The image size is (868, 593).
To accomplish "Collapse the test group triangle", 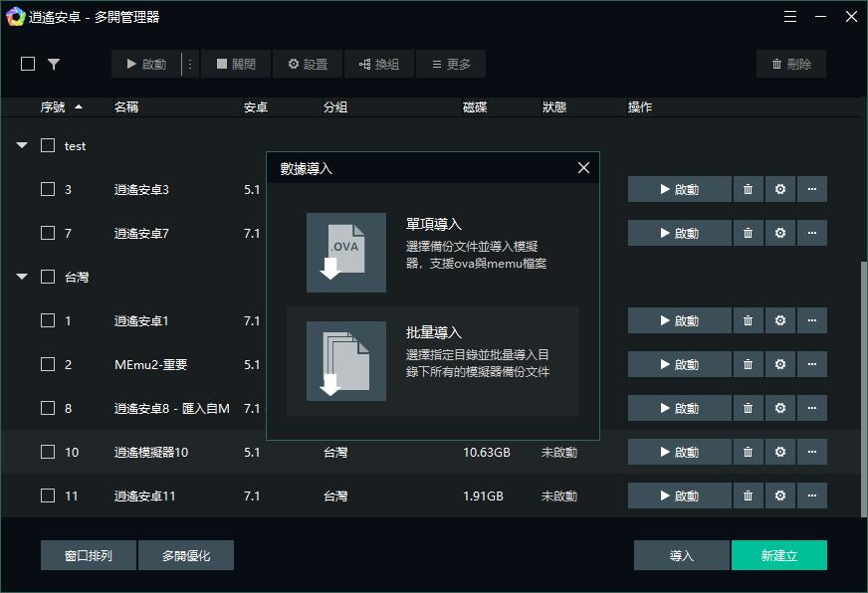I will [21, 145].
